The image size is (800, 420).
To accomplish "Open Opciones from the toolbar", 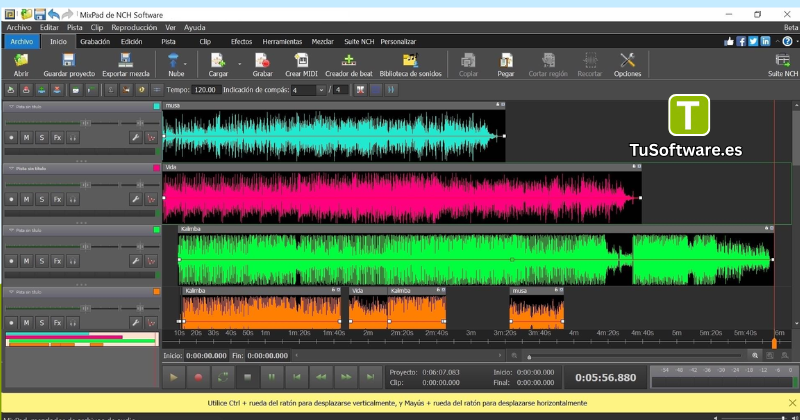I will pos(627,64).
